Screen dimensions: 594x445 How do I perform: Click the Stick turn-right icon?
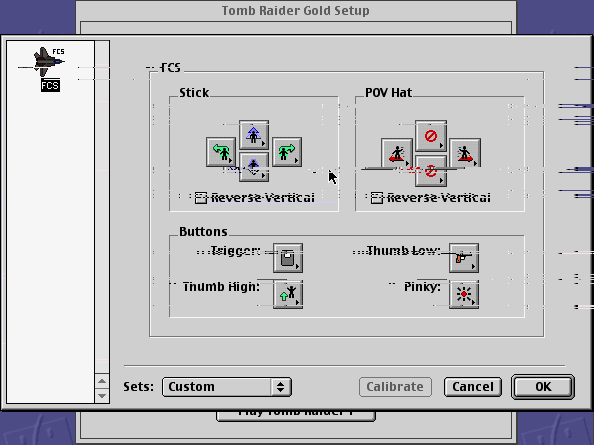(287, 152)
